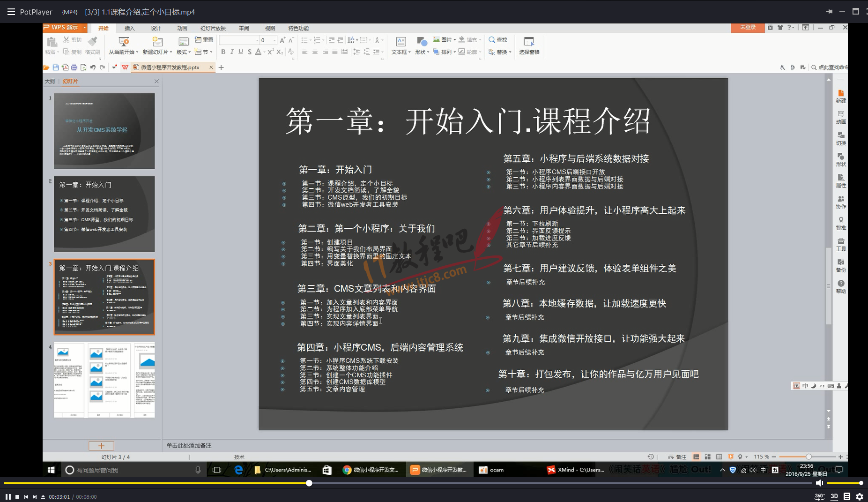Switch to the 视图 ribbon tab
Image resolution: width=868 pixels, height=502 pixels.
(x=270, y=28)
